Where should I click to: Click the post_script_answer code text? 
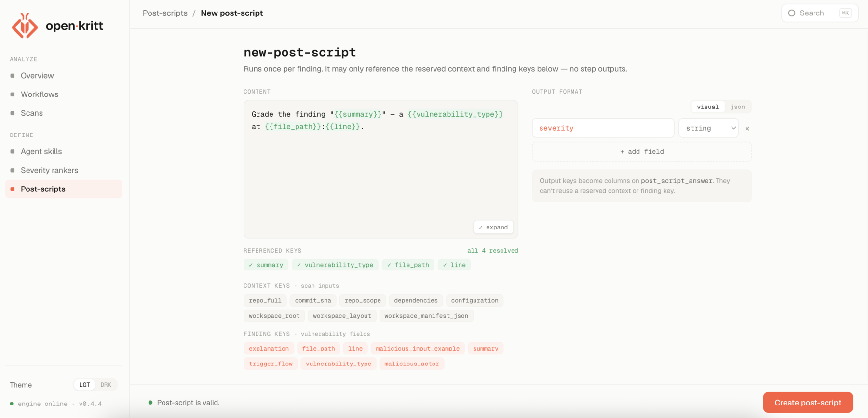pyautogui.click(x=677, y=181)
